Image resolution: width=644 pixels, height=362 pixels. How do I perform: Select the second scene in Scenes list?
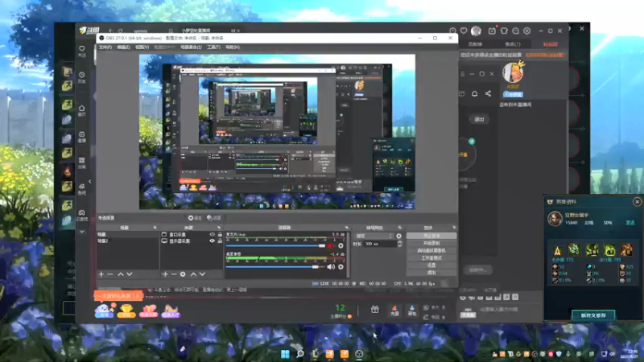128,241
